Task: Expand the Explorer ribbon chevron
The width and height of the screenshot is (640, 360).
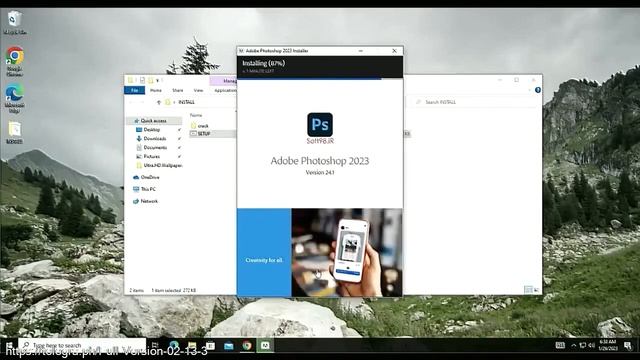Action: point(530,90)
